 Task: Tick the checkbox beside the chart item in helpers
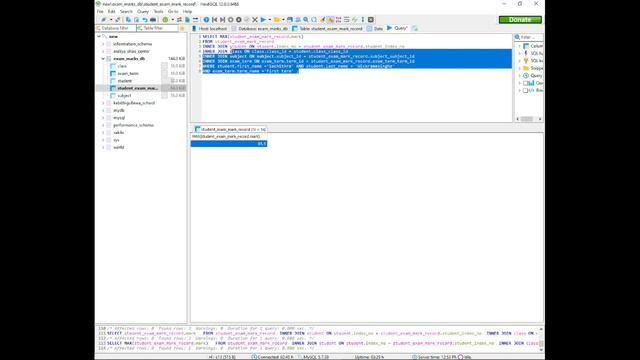[x=525, y=83]
